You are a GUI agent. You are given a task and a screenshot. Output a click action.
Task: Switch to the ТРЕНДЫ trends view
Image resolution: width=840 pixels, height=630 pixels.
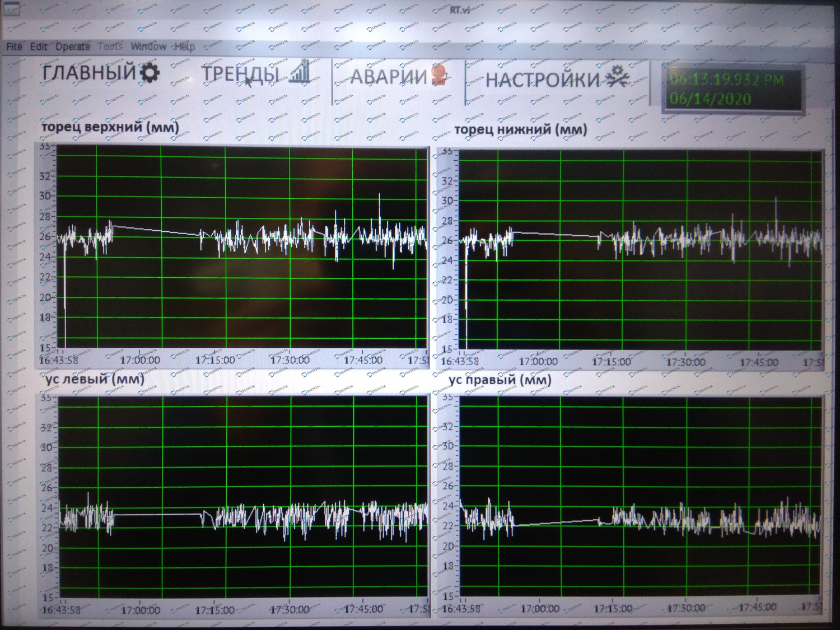[240, 74]
